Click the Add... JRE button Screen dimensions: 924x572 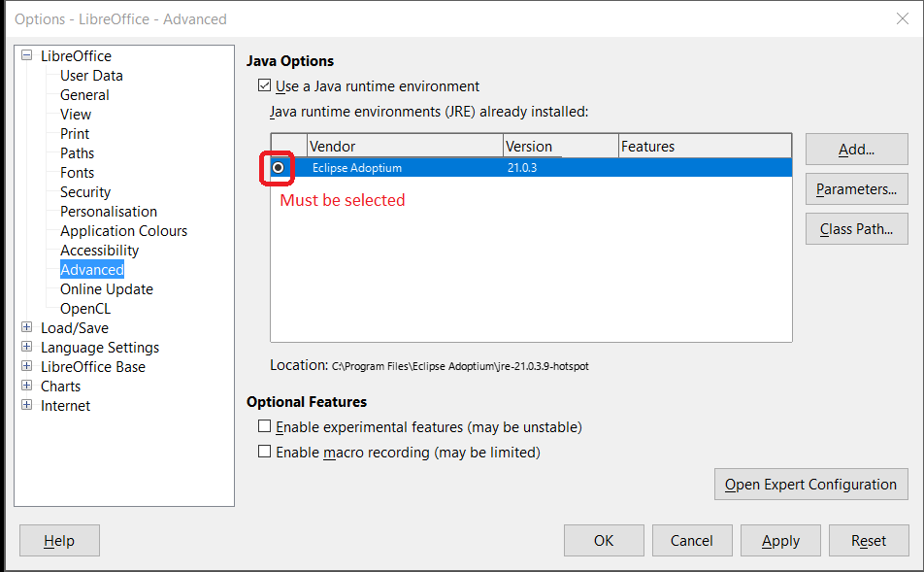(857, 150)
